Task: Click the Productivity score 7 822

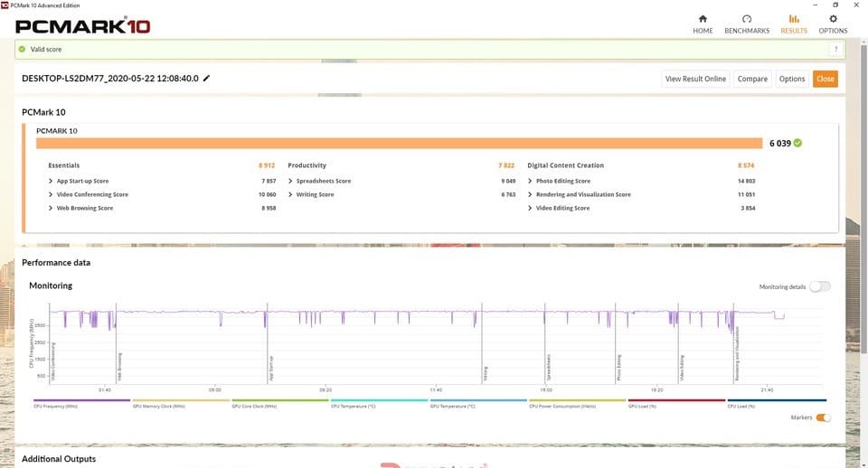Action: [506, 165]
